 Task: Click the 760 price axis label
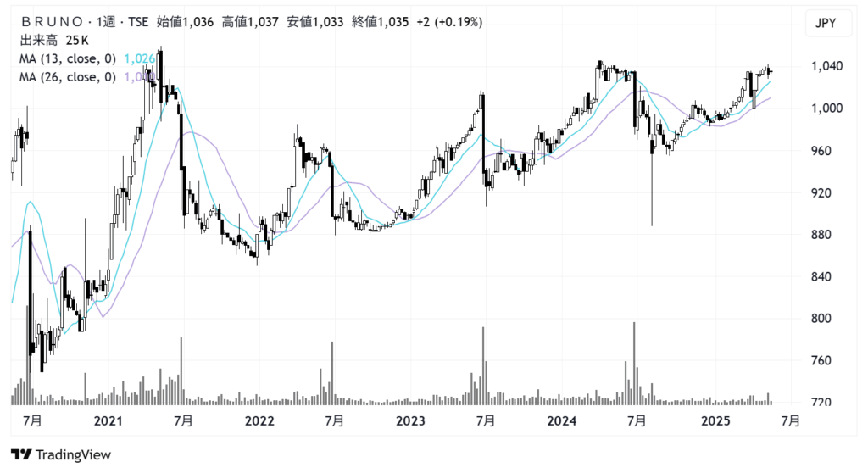[821, 360]
